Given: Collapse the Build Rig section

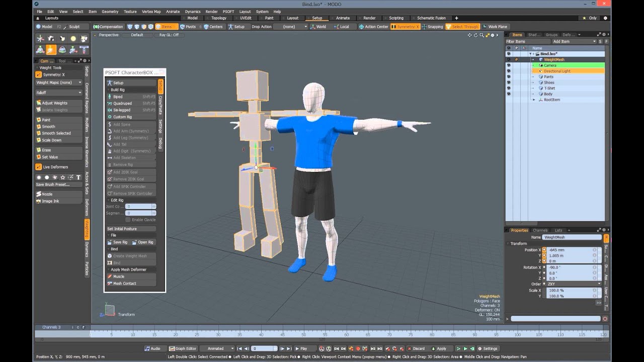Looking at the screenshot, I should coord(109,90).
